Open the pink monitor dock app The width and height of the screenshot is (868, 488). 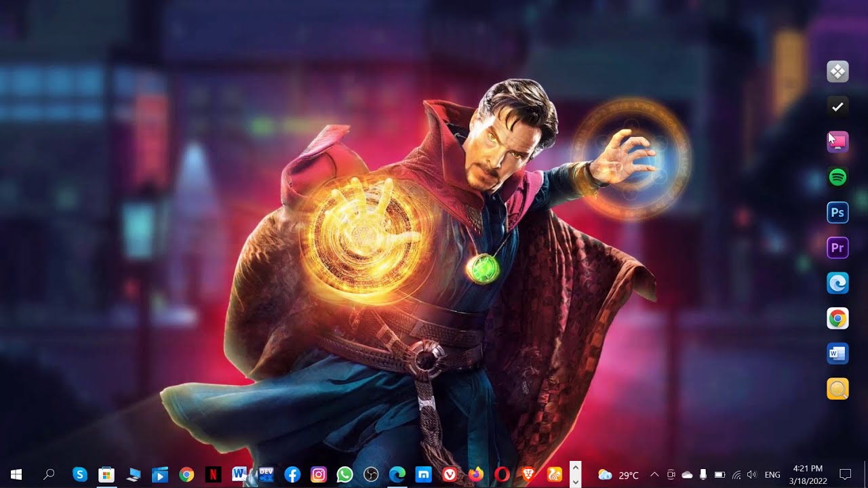[837, 142]
